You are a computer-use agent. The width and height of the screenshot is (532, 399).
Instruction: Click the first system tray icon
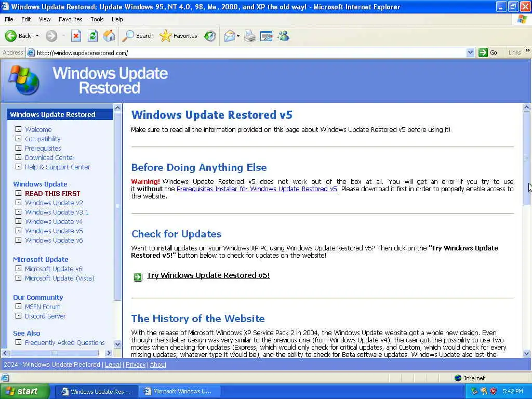[474, 391]
